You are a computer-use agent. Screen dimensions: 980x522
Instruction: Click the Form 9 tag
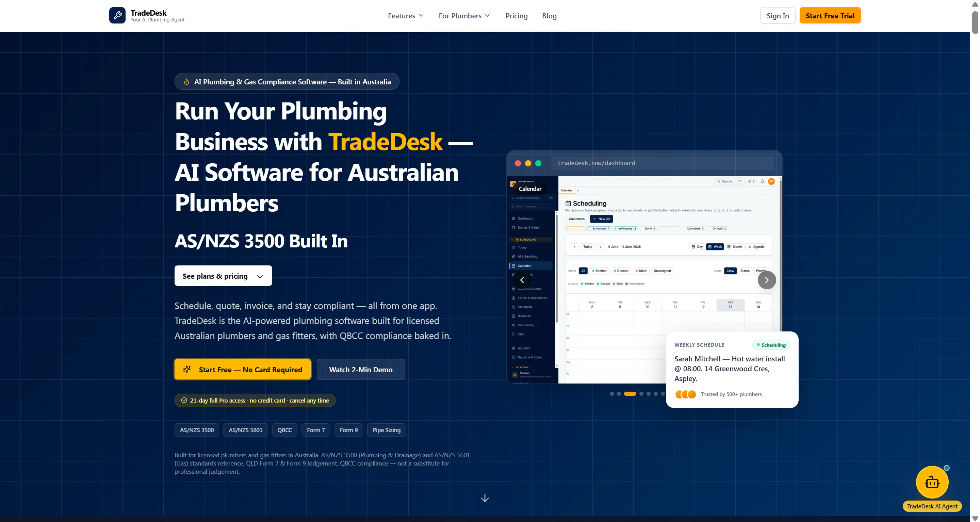point(348,430)
